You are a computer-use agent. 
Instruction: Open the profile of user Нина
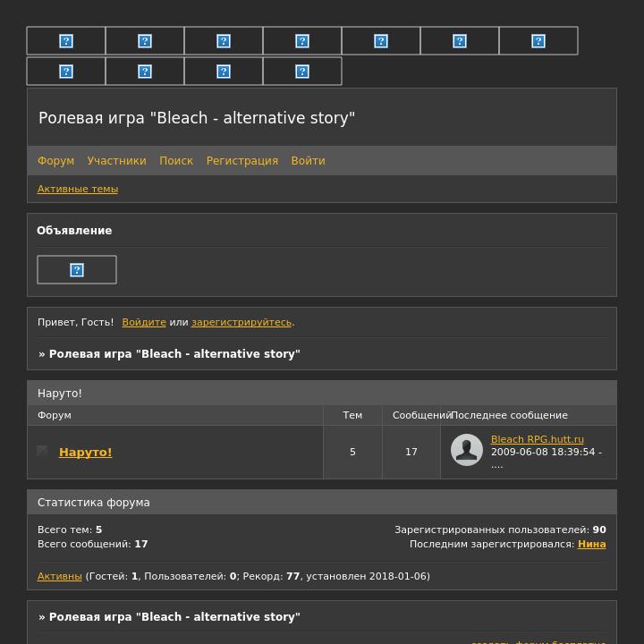tap(592, 544)
